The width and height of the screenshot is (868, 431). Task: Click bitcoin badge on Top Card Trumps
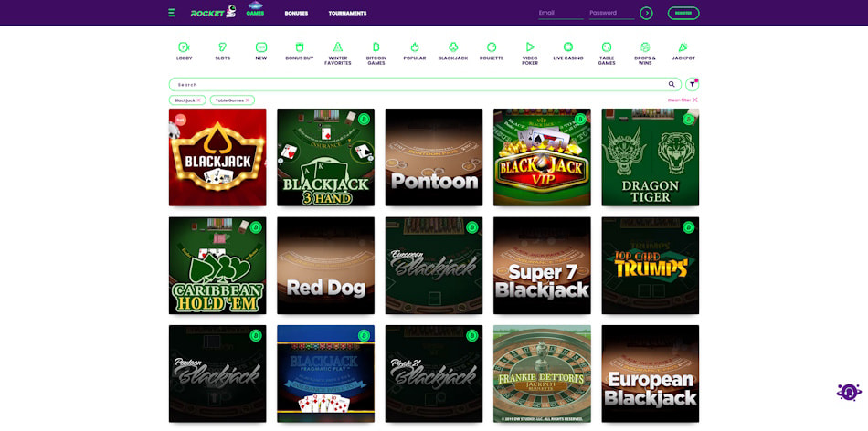689,227
